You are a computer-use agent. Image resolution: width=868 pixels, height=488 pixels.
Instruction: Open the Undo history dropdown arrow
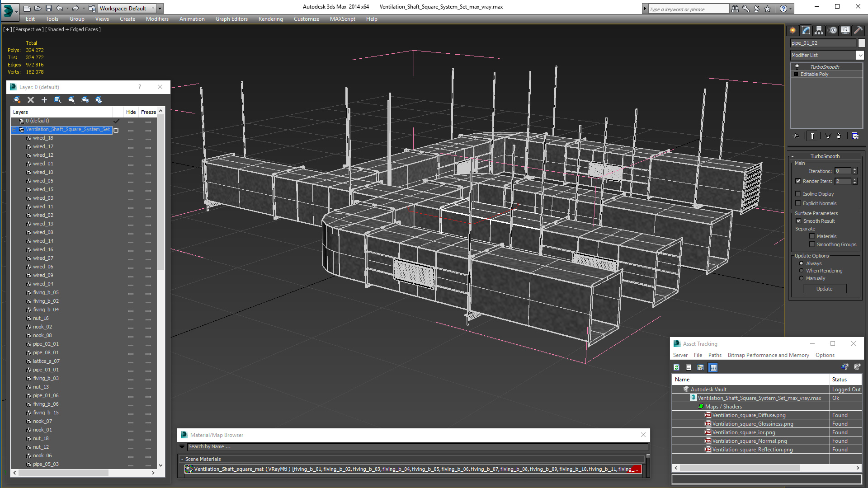tap(67, 8)
